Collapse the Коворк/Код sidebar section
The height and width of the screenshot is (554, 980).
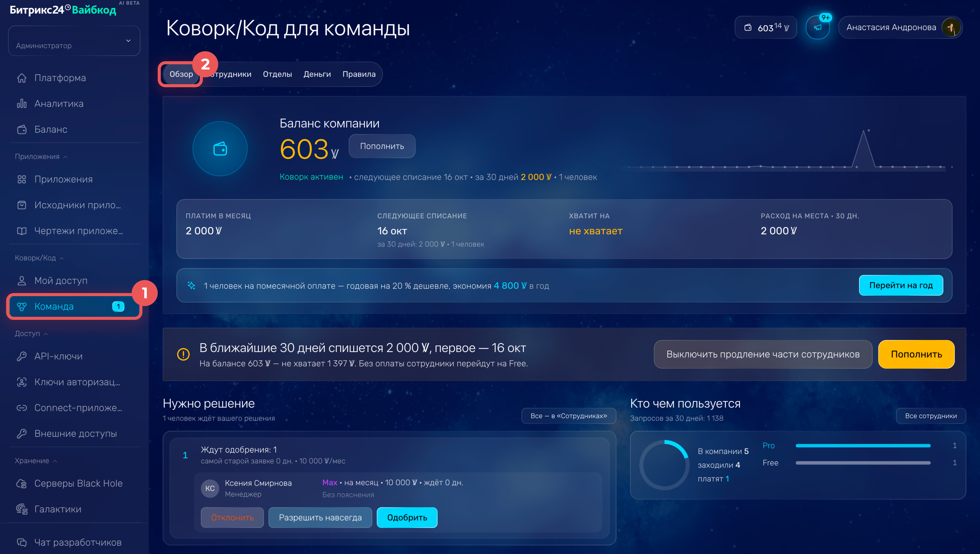[x=39, y=258]
